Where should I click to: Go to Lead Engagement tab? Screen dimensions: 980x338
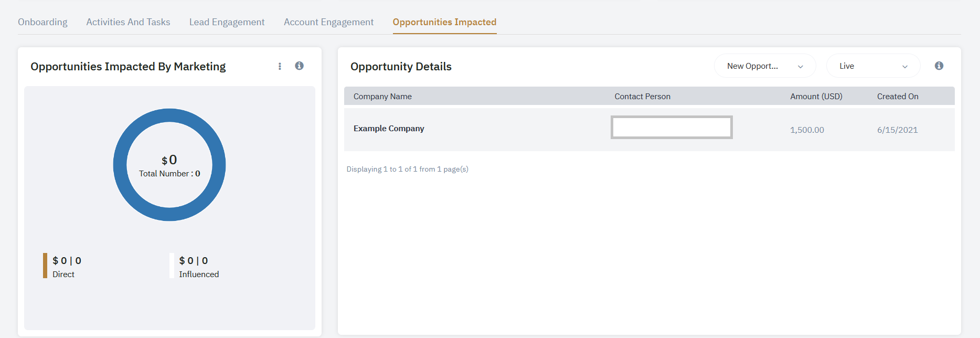pos(227,22)
